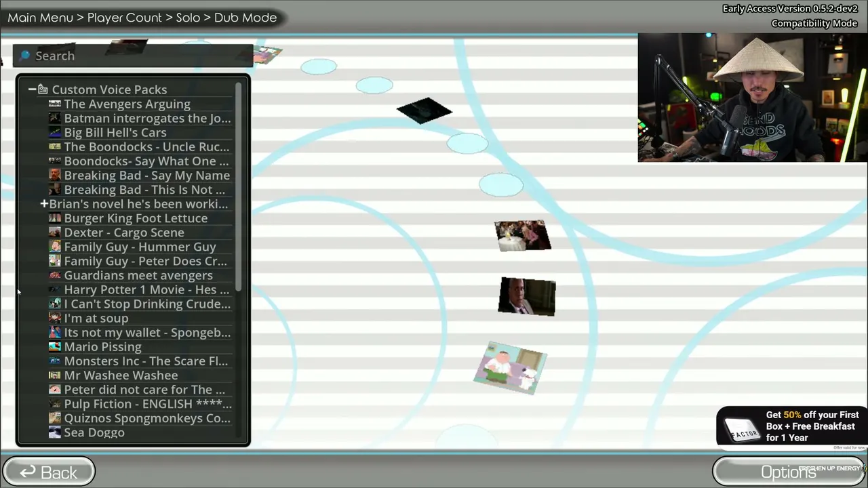
Task: Click the voice pack list scrollbar
Action: [x=239, y=188]
